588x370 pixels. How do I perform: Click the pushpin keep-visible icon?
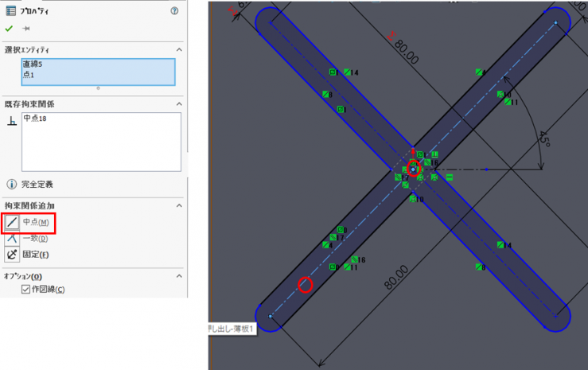(x=25, y=28)
